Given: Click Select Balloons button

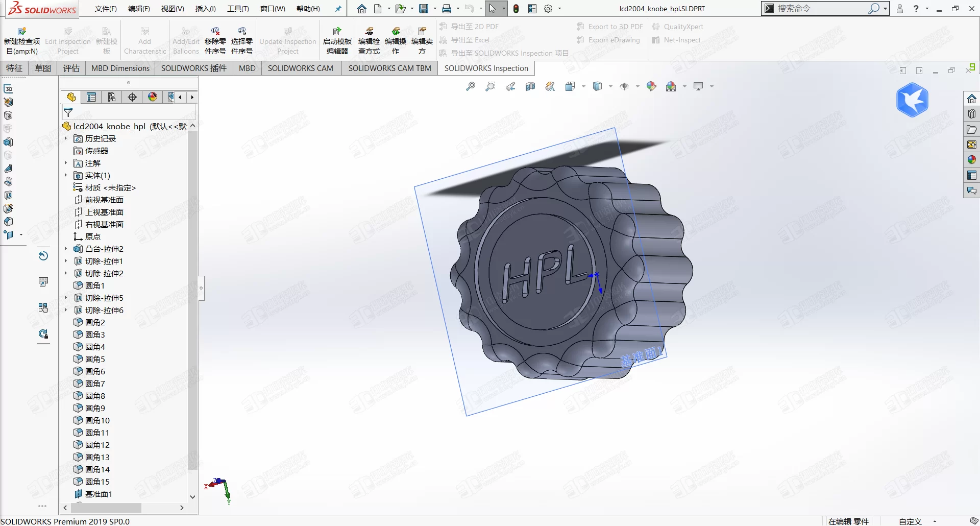Looking at the screenshot, I should coord(242,40).
